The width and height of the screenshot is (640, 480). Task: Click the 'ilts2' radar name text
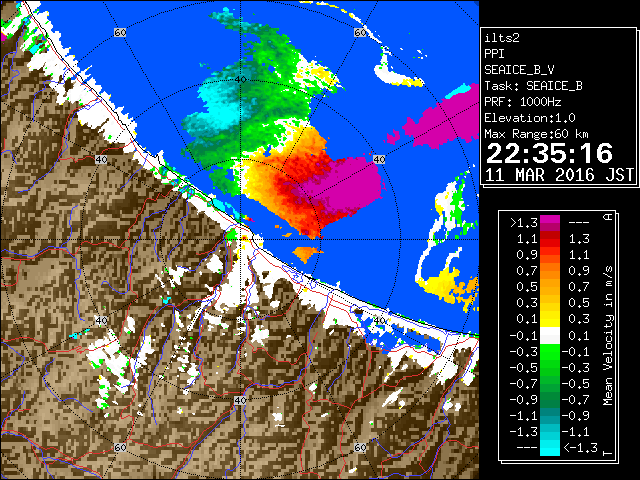point(502,38)
